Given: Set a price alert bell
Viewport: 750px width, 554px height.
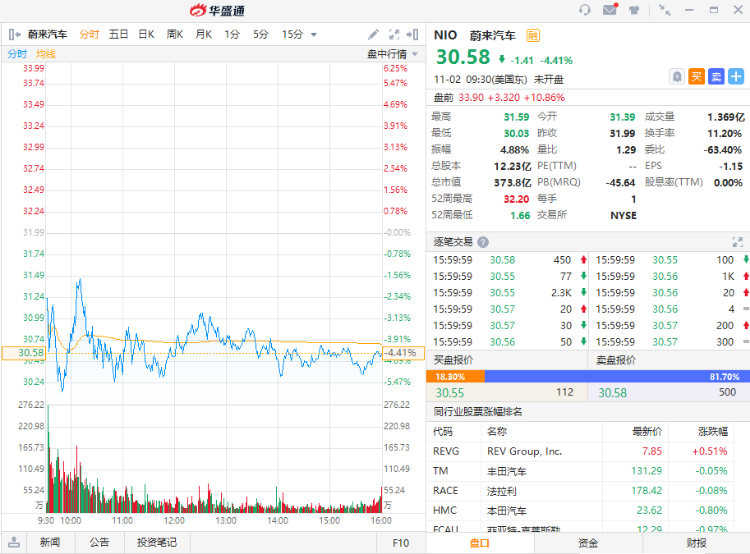Looking at the screenshot, I should point(677,77).
